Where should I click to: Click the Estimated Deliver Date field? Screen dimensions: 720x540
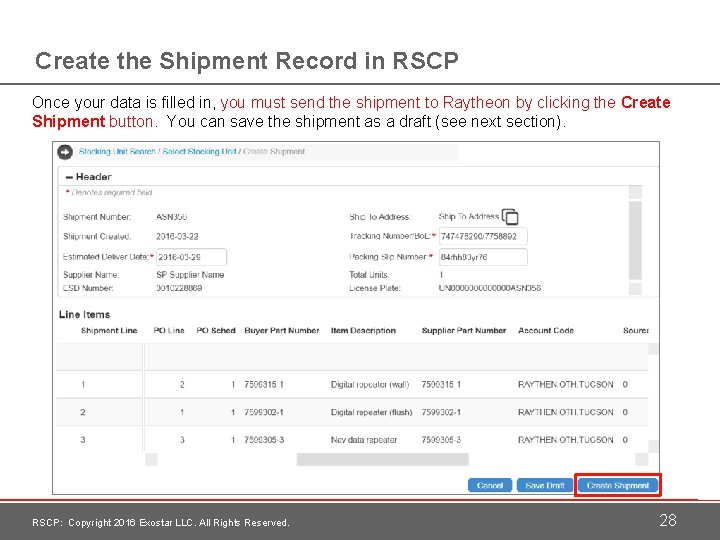(191, 257)
